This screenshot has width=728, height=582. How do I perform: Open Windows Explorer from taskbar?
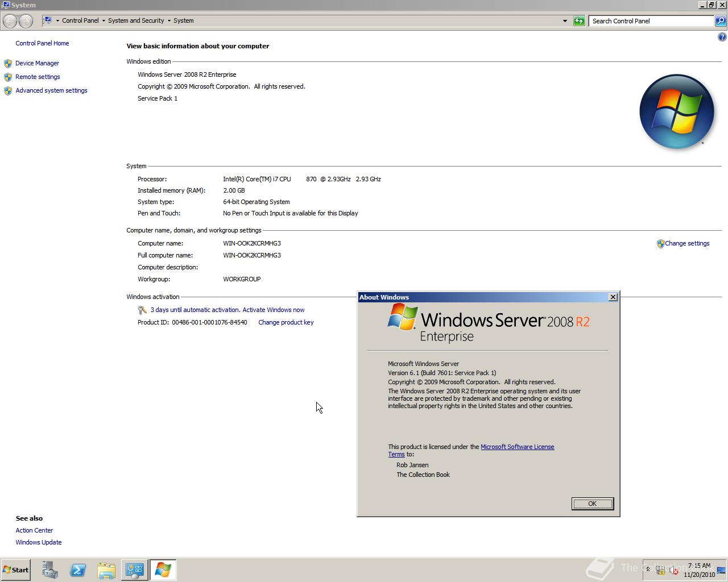106,570
